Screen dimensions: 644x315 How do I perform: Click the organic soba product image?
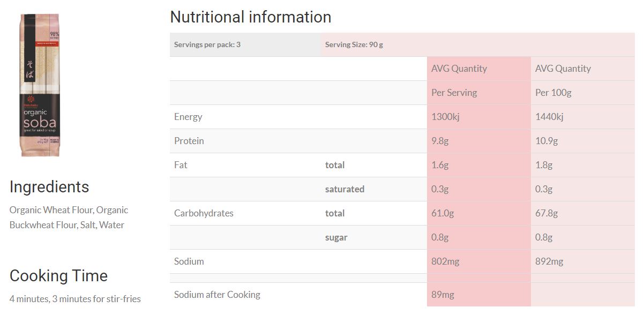point(39,86)
